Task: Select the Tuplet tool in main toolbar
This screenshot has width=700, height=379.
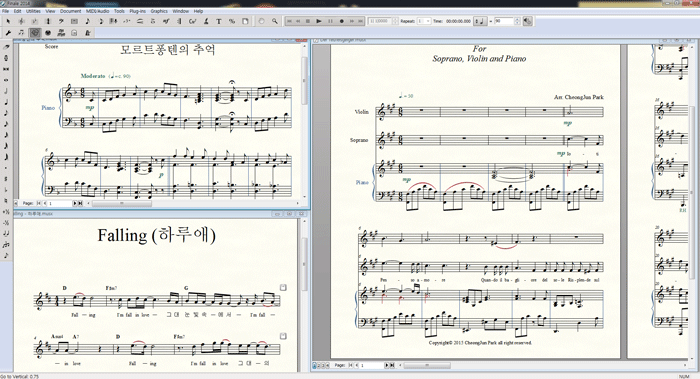Action: [126, 21]
